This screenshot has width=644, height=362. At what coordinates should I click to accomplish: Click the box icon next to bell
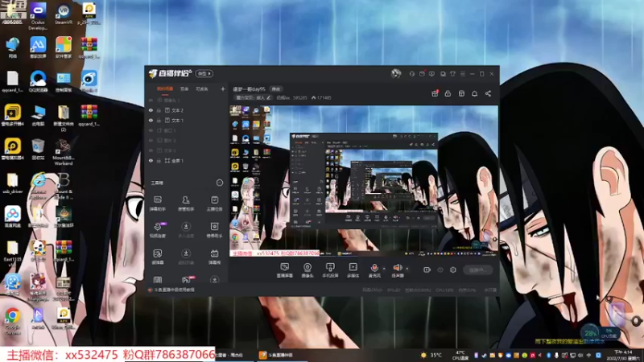point(461,93)
